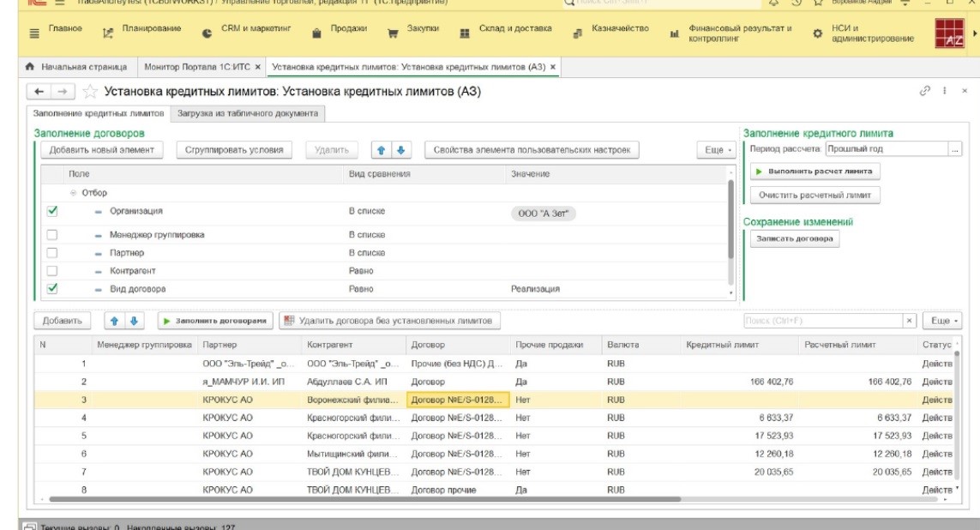Click the Записать договора button
Screen dimensions: 980x530
[x=794, y=239]
